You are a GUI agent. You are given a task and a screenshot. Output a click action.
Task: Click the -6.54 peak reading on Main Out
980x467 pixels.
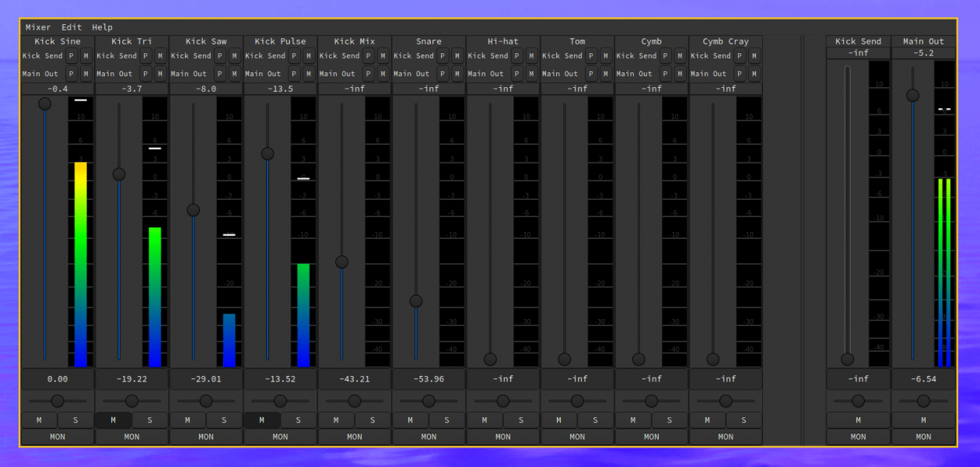pos(923,379)
